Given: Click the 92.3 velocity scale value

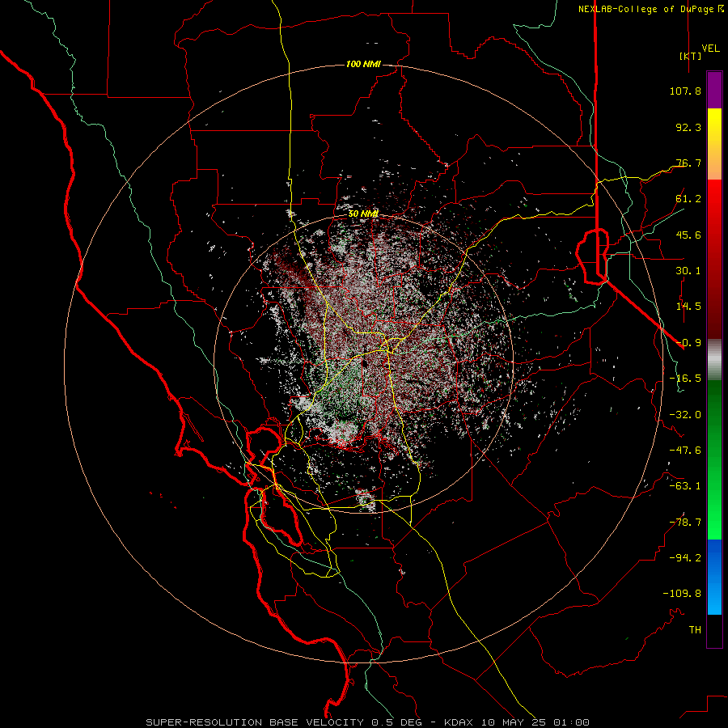Looking at the screenshot, I should point(688,127).
